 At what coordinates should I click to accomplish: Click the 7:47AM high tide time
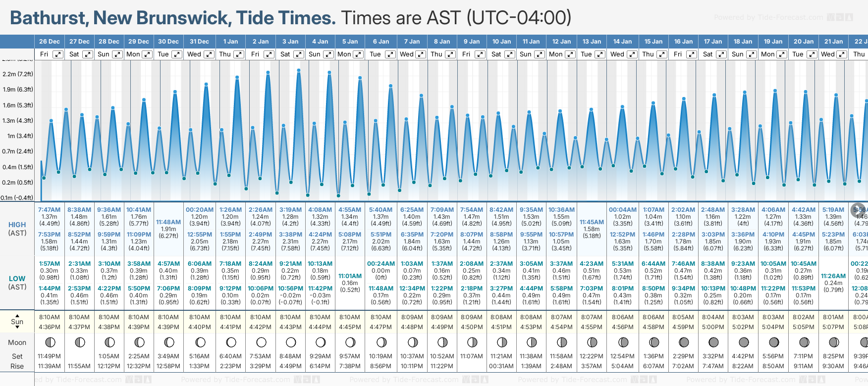pyautogui.click(x=49, y=210)
